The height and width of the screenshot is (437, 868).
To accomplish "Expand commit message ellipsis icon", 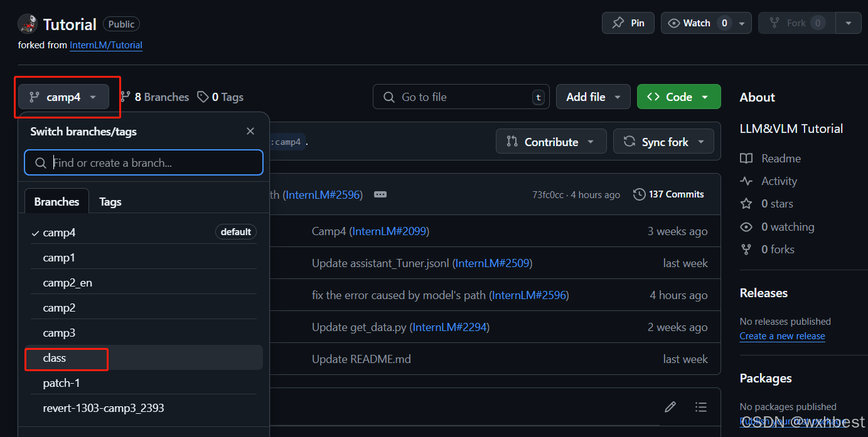I will click(380, 194).
